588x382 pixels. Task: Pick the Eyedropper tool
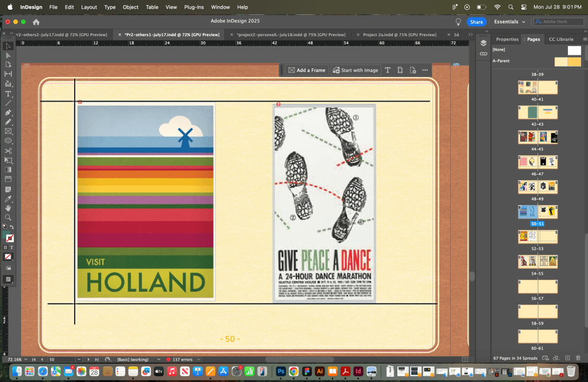[x=8, y=198]
